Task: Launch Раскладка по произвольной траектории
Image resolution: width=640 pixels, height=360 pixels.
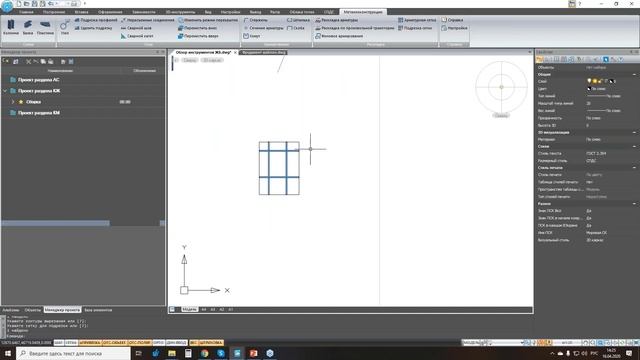Action: [355, 28]
